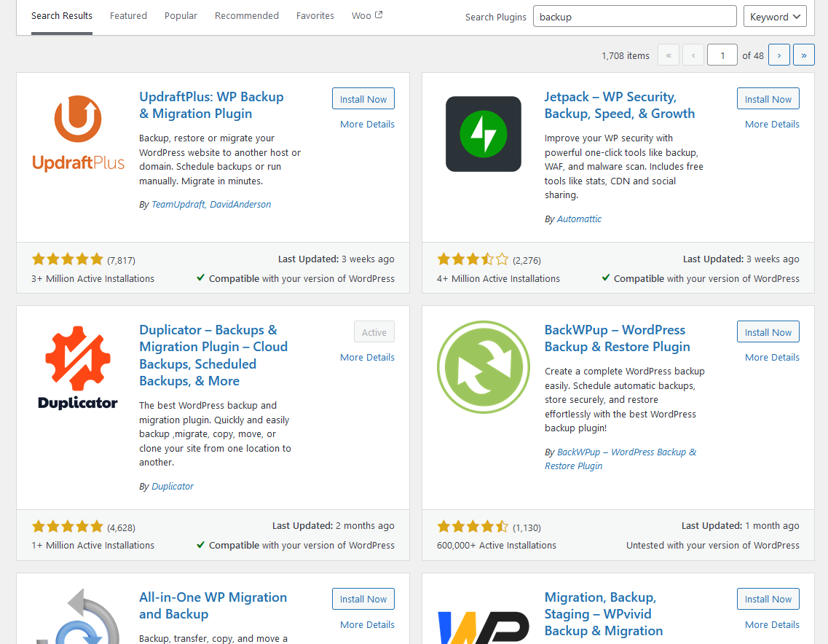The height and width of the screenshot is (644, 828).
Task: View More Details for Jetpack
Action: click(772, 125)
